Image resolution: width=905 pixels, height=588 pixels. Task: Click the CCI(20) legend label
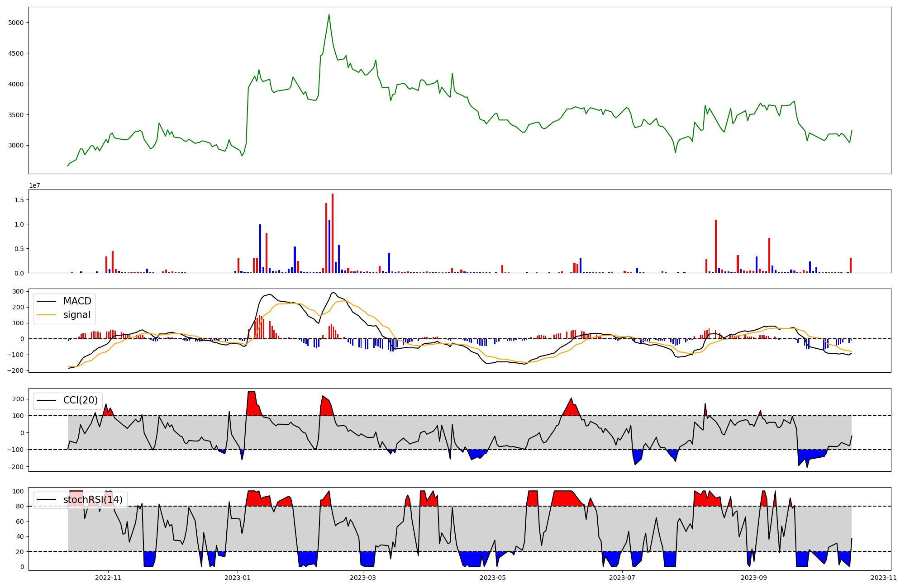pyautogui.click(x=80, y=400)
